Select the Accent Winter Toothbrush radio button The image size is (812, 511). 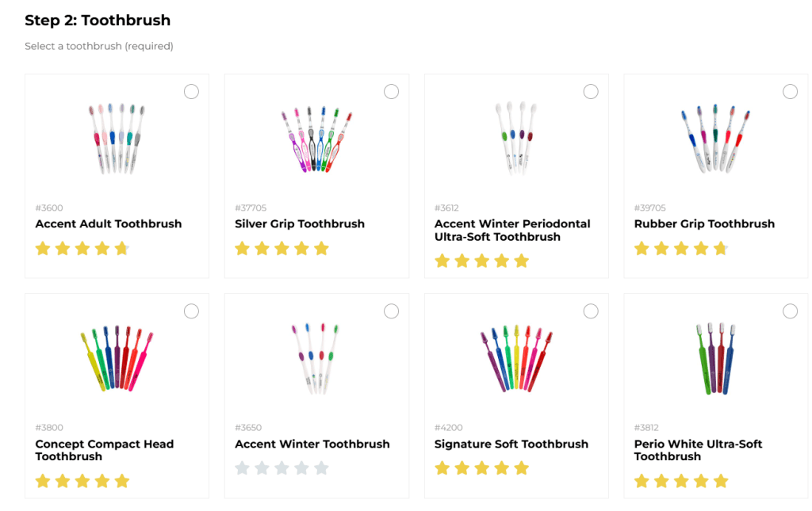coord(391,311)
